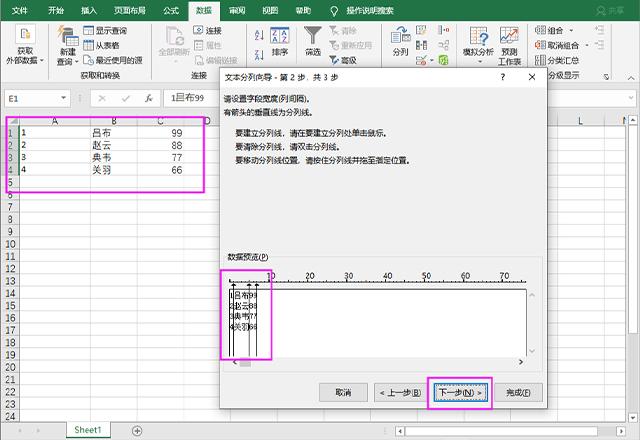Click the data validation icon
Viewport: 640px width, 440px height.
coord(421,60)
